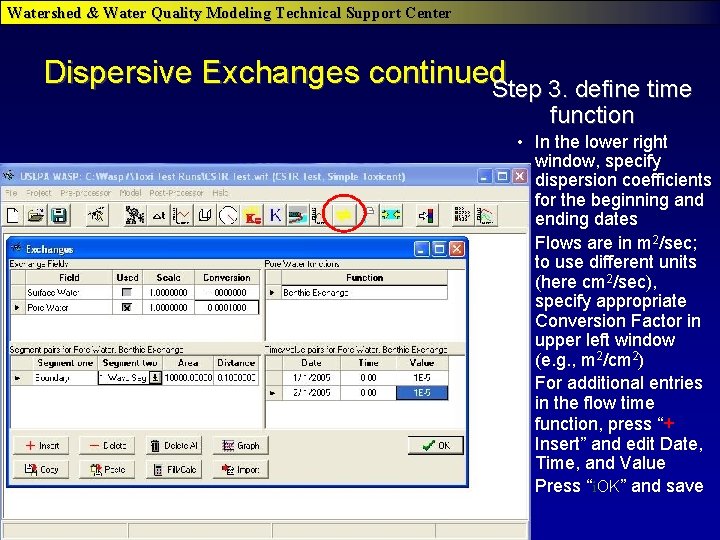Click the Save floppy disk icon
720x540 pixels.
[x=59, y=215]
